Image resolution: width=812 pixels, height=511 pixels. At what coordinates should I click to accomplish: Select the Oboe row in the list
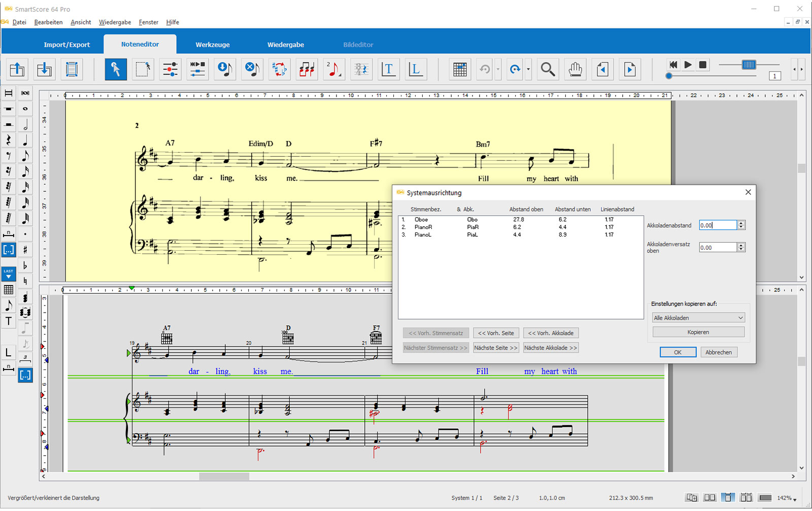coord(521,220)
